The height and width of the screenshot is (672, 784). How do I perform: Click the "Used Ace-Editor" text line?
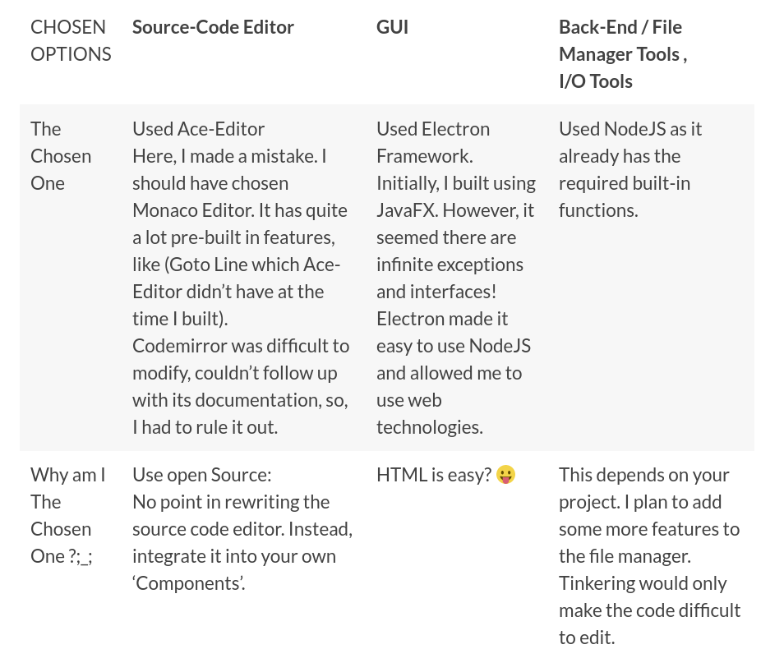[x=198, y=129]
